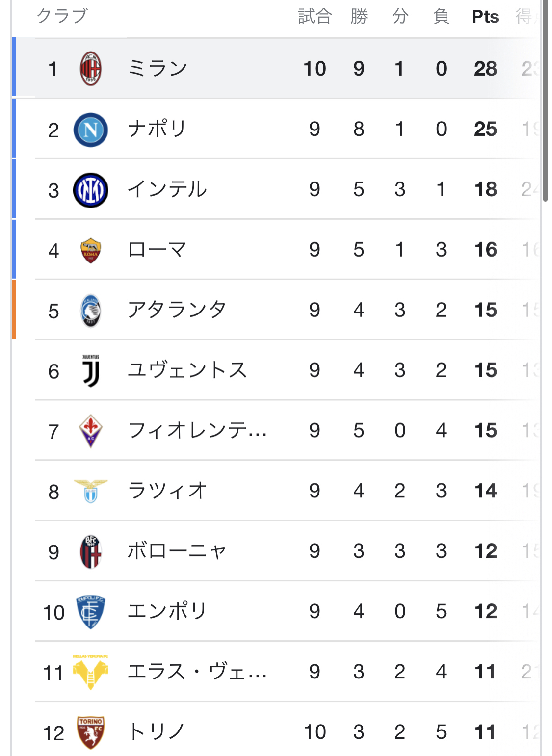Click the Roma wolf crest
The image size is (552, 756).
pyautogui.click(x=90, y=249)
